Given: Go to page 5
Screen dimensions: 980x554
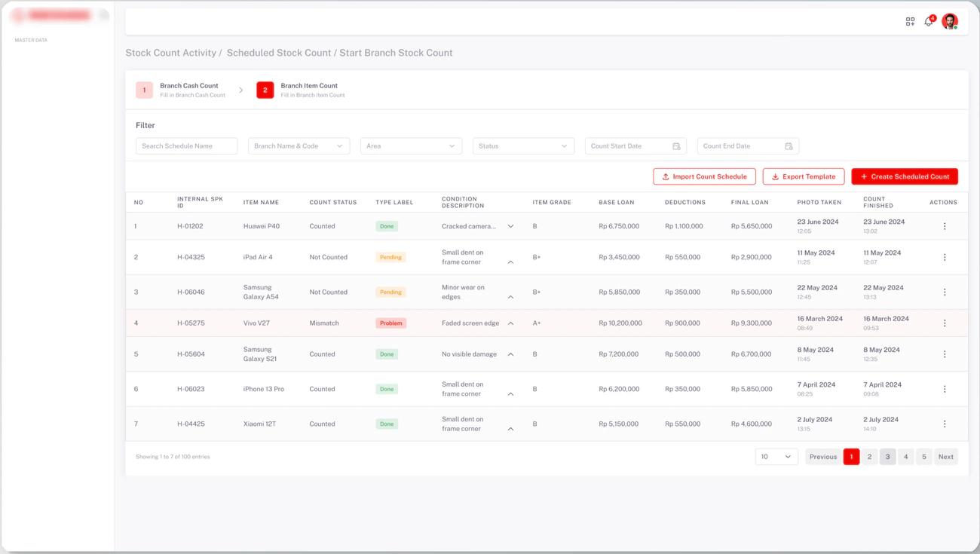Looking at the screenshot, I should [x=924, y=457].
